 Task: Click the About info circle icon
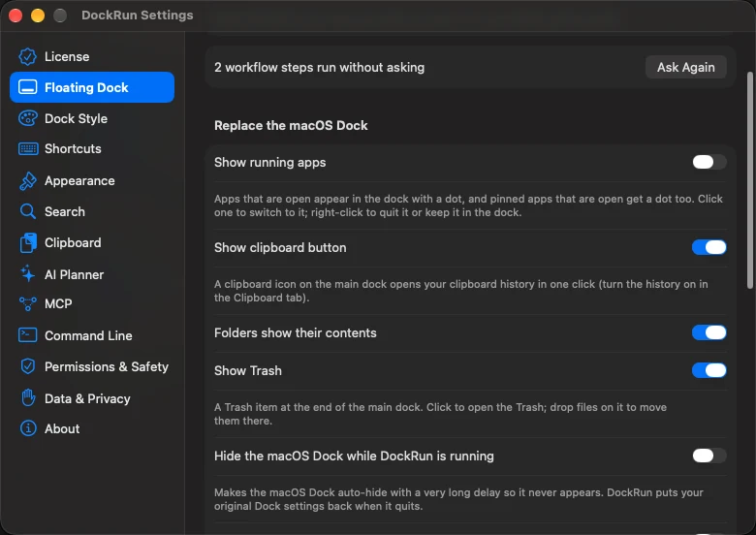click(28, 428)
